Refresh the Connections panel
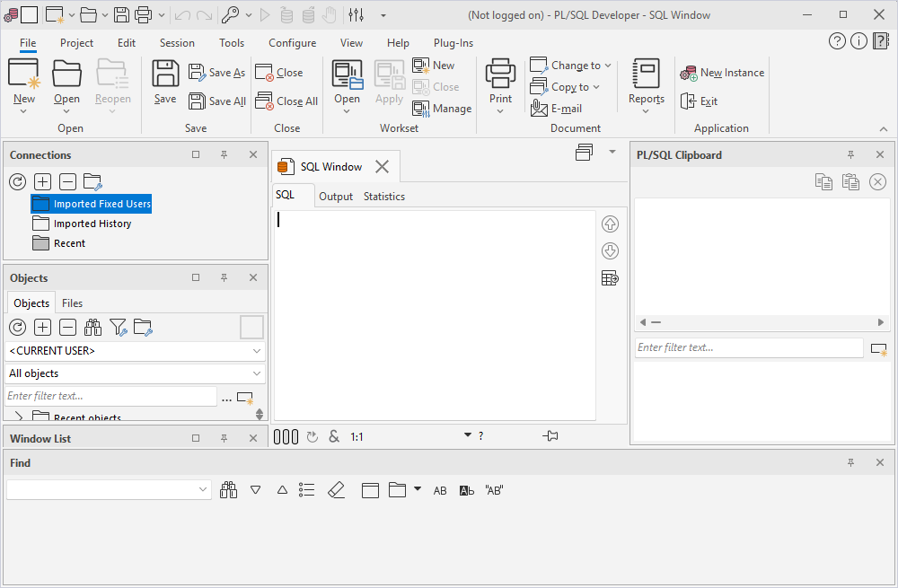898x588 pixels. (x=18, y=182)
